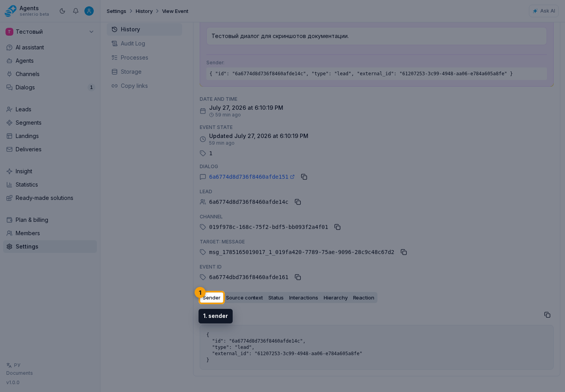Click the date July 27, 2026 text
Screen dimensions: 565x392
tap(246, 108)
